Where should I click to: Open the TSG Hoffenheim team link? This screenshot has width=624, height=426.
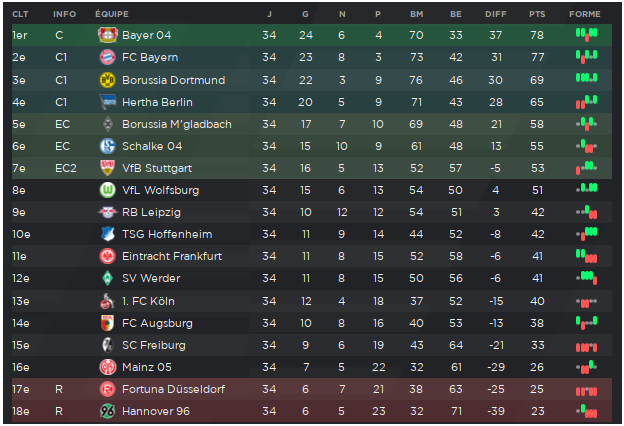point(167,234)
